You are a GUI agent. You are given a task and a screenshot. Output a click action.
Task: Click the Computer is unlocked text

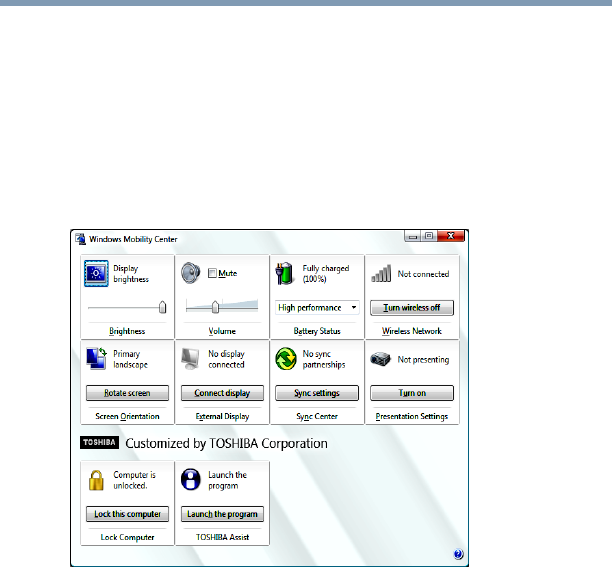click(134, 480)
